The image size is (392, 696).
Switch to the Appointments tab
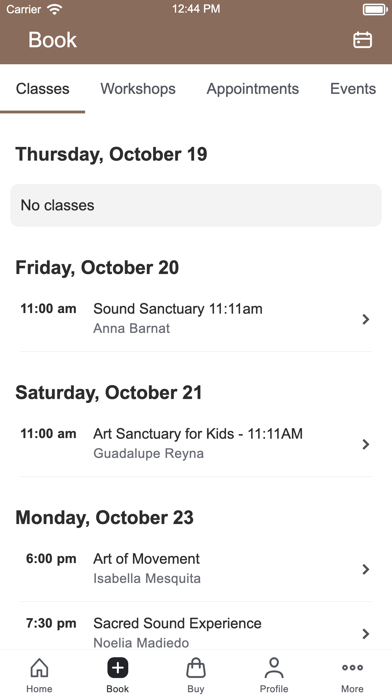(x=253, y=89)
